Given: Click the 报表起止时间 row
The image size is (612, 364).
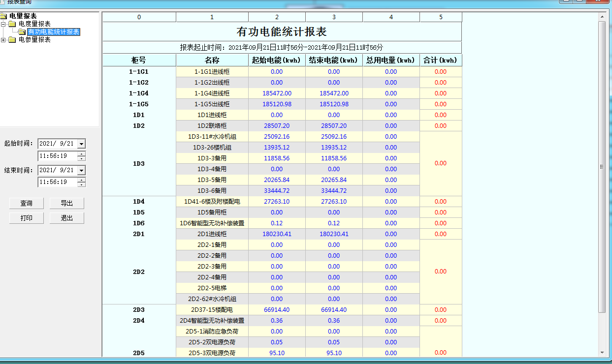Looking at the screenshot, I should pos(282,48).
